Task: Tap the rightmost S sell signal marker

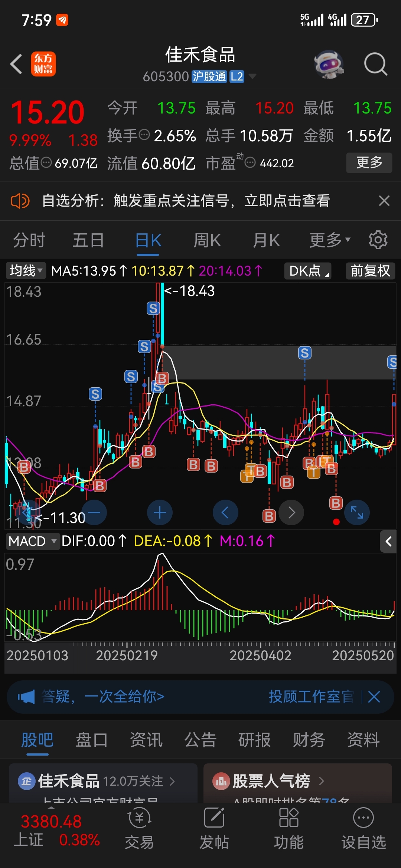Action: pyautogui.click(x=392, y=362)
